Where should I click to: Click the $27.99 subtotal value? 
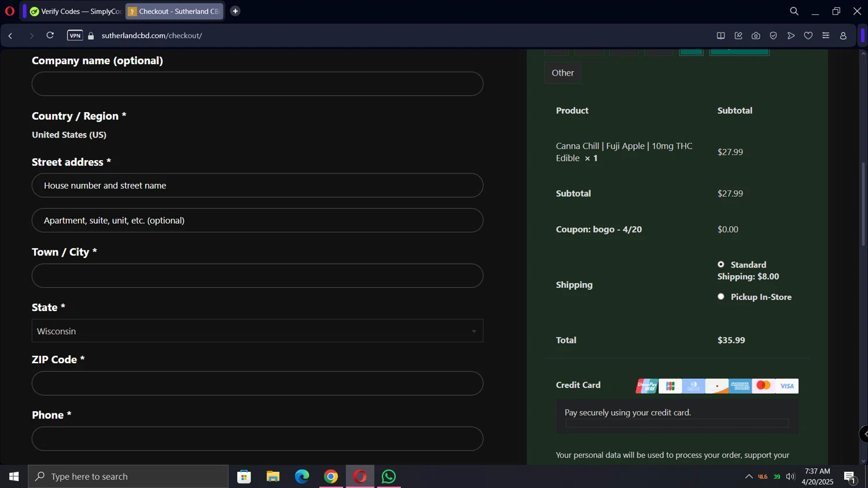(730, 194)
